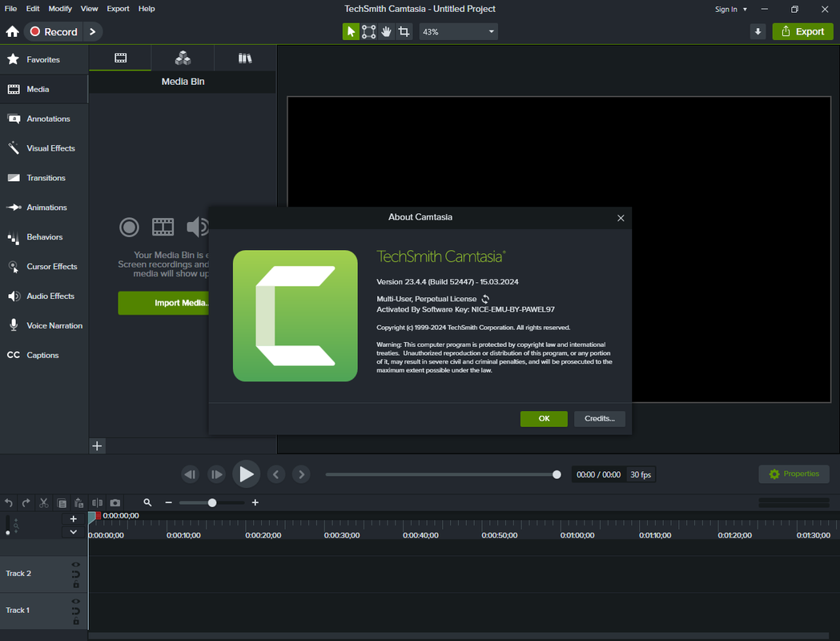The width and height of the screenshot is (840, 641).
Task: Click the download arrow icon near Export
Action: 758,31
